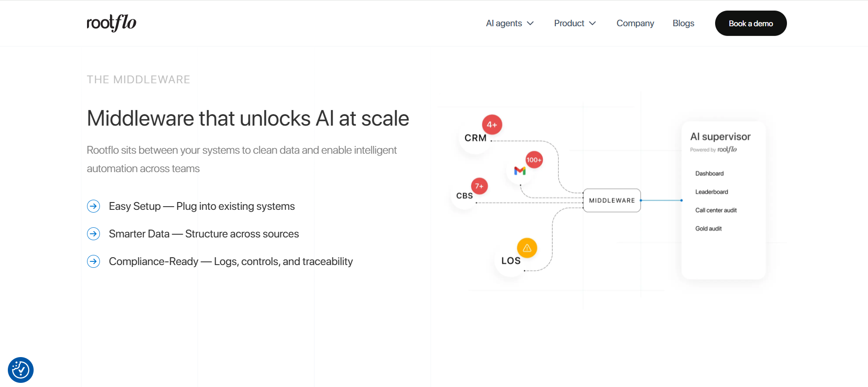The width and height of the screenshot is (868, 387).
Task: Select Gold audit item
Action: [x=708, y=229]
